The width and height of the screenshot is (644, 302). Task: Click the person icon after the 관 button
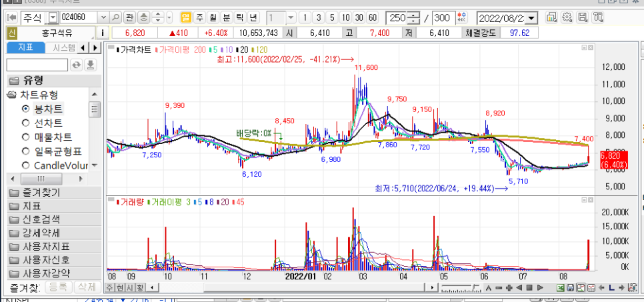click(143, 18)
